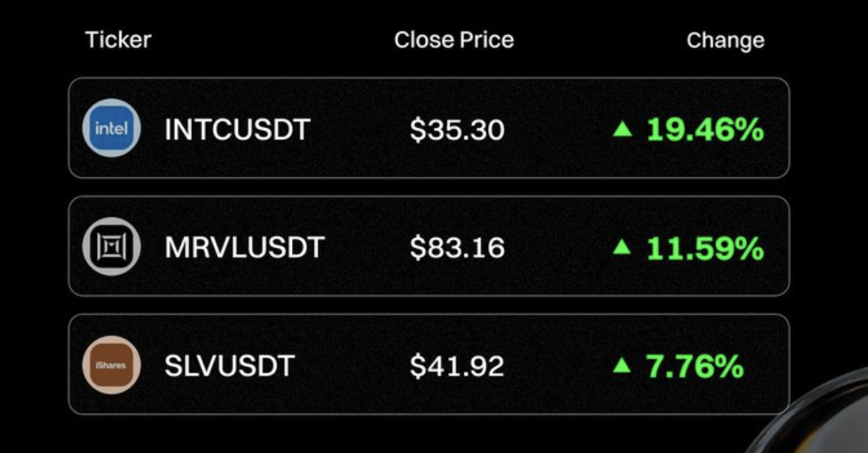Sort by the Change column header
The image size is (868, 453).
click(725, 40)
